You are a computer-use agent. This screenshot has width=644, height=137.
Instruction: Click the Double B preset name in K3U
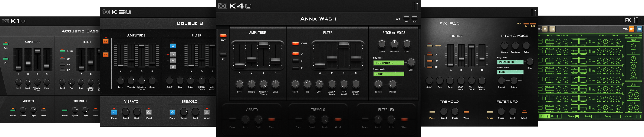pos(190,23)
